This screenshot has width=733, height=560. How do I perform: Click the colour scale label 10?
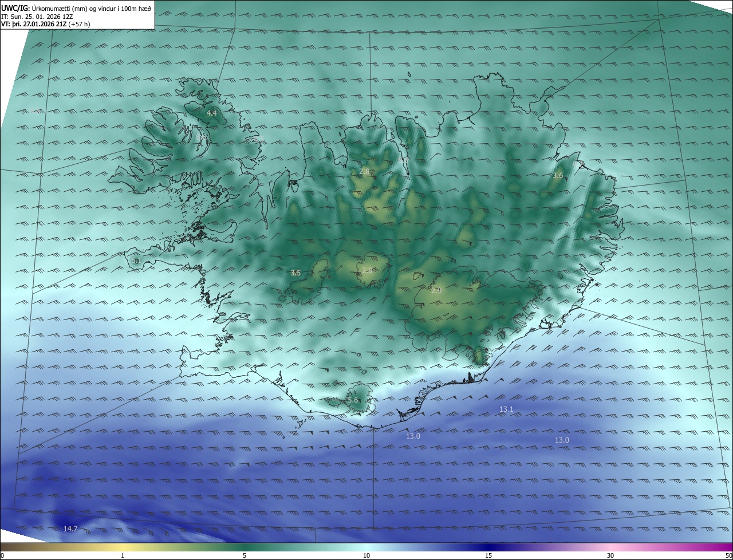coord(366,555)
